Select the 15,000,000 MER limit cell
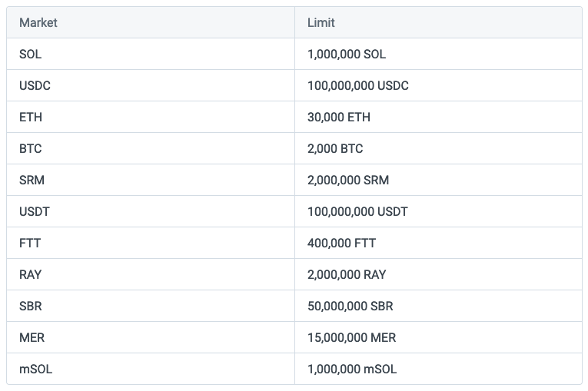The width and height of the screenshot is (588, 391). click(x=438, y=337)
